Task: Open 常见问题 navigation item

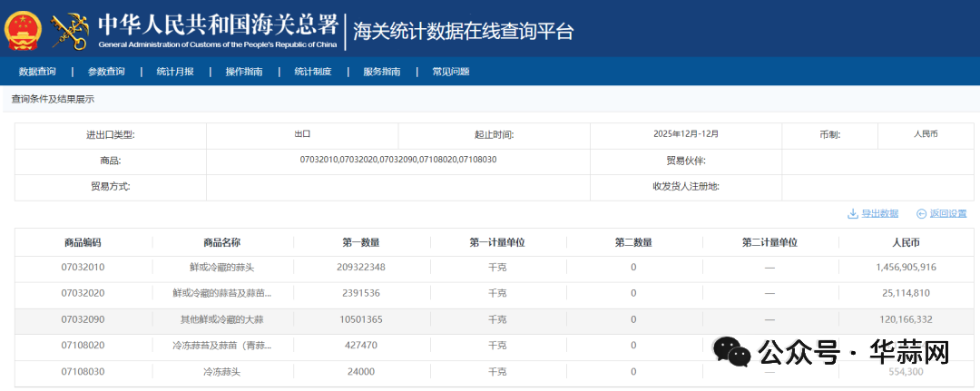Action: click(x=451, y=72)
